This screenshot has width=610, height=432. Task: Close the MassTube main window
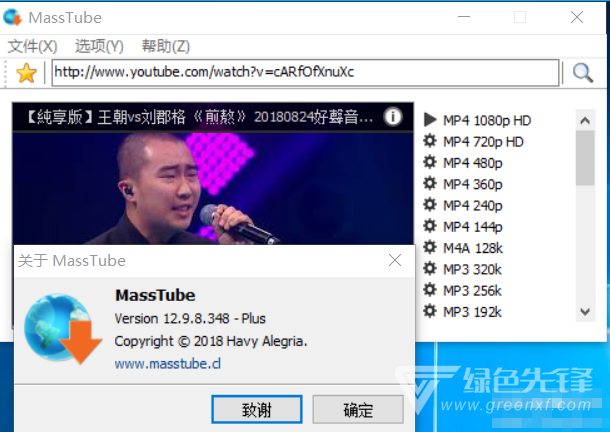(577, 17)
